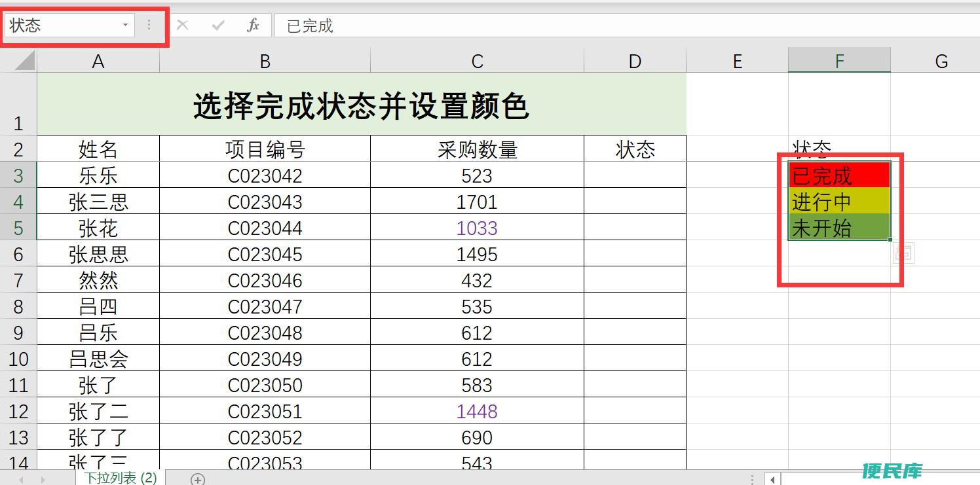Click the 状态 header in column D
Screen dimensions: 980x485
point(635,149)
